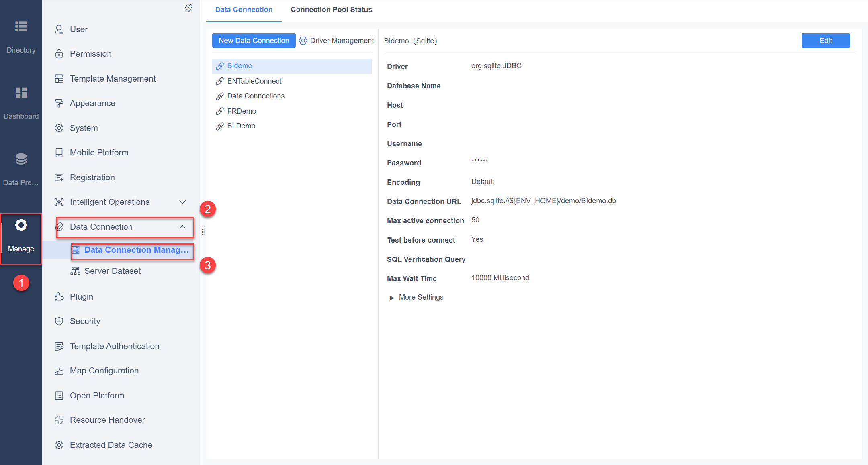Open the Dashboard tiles icon

pyautogui.click(x=21, y=93)
